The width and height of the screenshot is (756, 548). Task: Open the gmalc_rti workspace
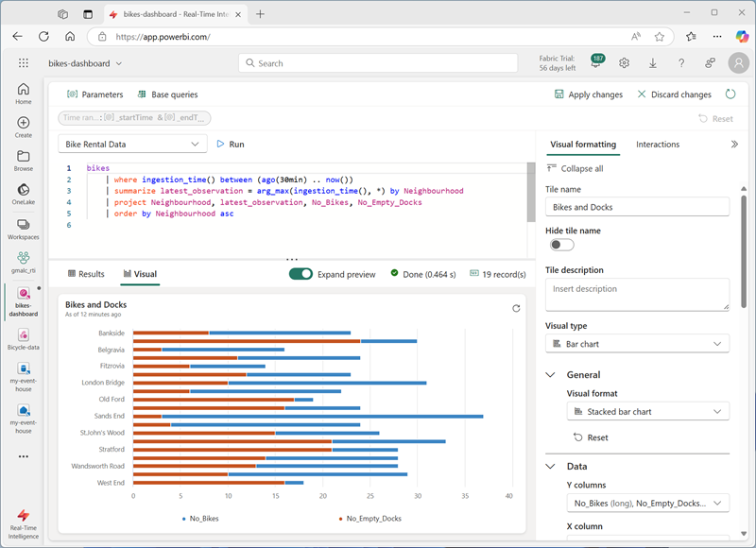(23, 263)
